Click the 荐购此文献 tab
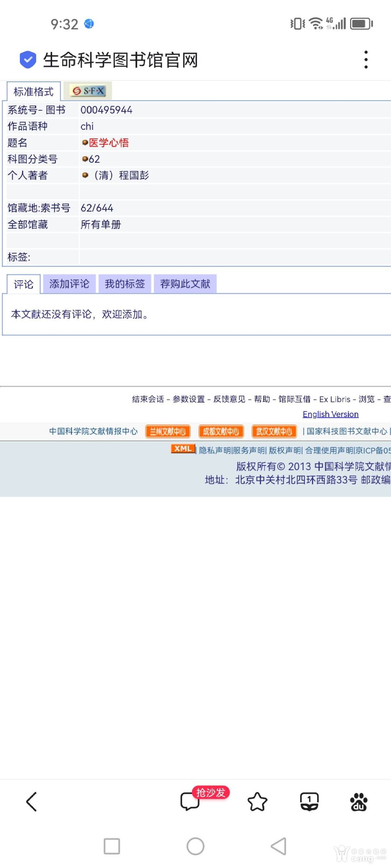The width and height of the screenshot is (391, 868). [x=185, y=284]
